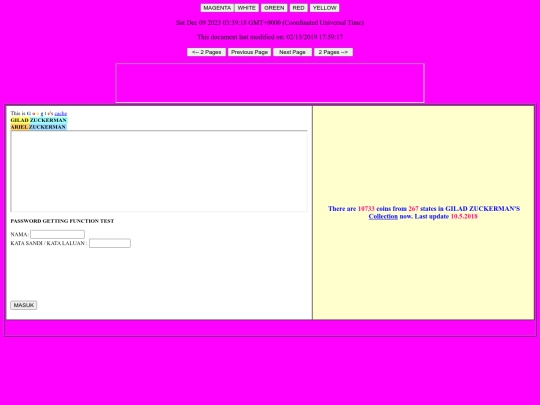This screenshot has height=405, width=540.
Task: Click the 'PASSWORD GETTING FUNCTION TEST' heading
Action: pos(62,221)
